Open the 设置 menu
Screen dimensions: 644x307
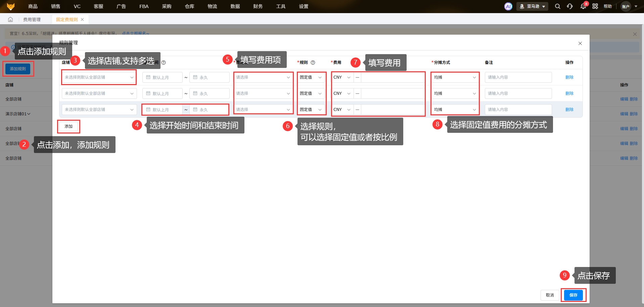click(304, 6)
